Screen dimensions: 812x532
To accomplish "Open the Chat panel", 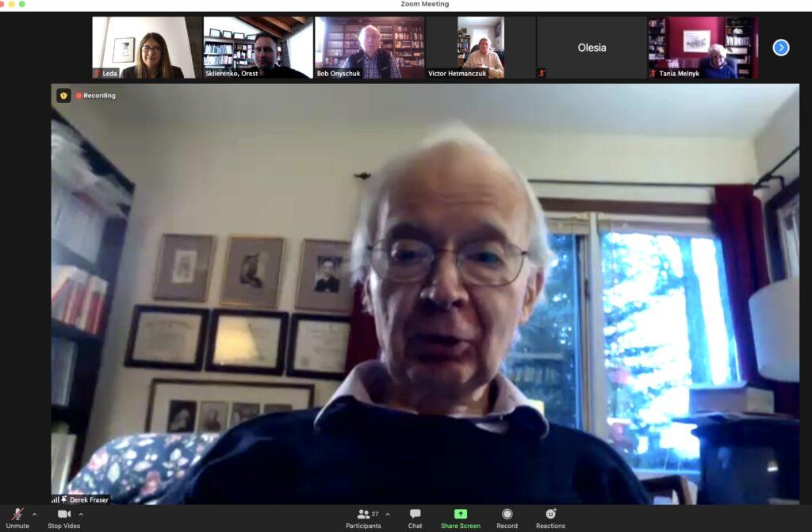I will (x=415, y=518).
